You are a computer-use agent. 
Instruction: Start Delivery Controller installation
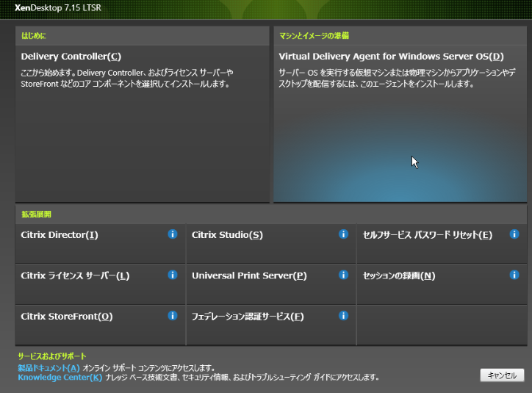tap(143, 124)
